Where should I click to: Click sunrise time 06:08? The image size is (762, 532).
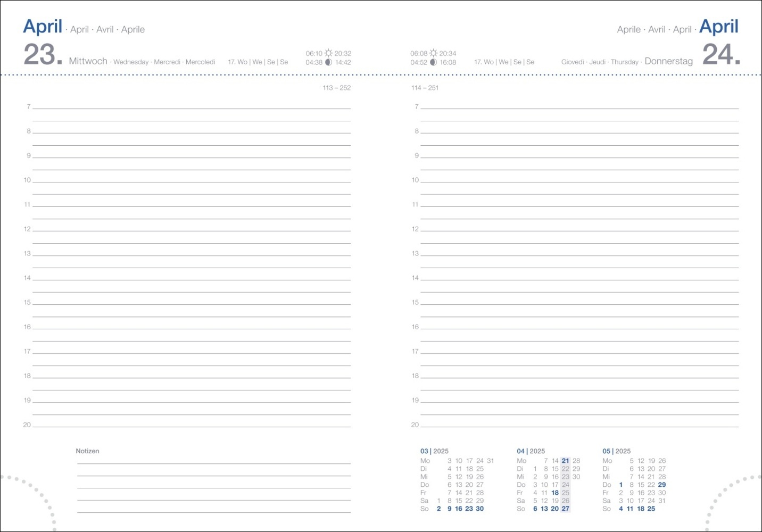pos(419,54)
